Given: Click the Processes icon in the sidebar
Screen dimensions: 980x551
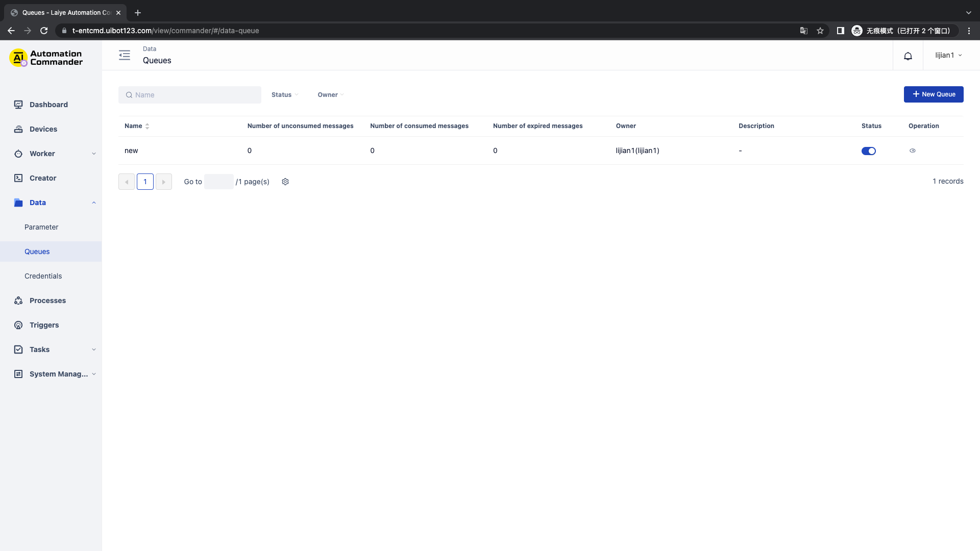Looking at the screenshot, I should [x=18, y=300].
